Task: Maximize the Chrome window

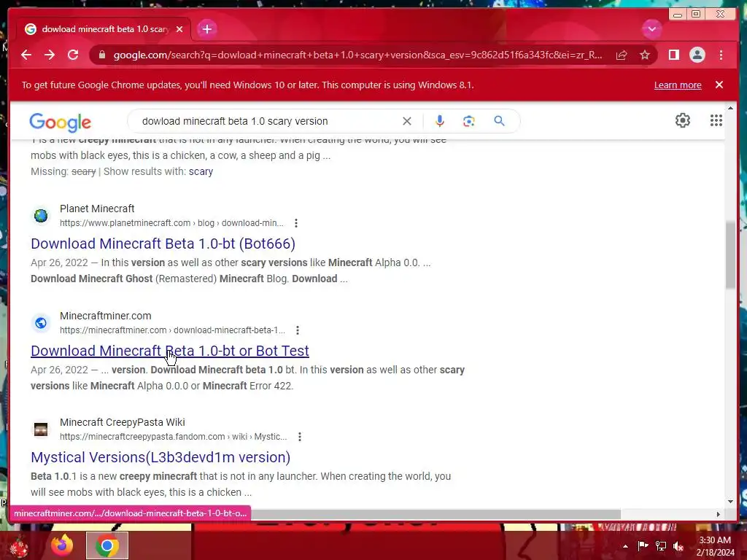Action: 695,14
